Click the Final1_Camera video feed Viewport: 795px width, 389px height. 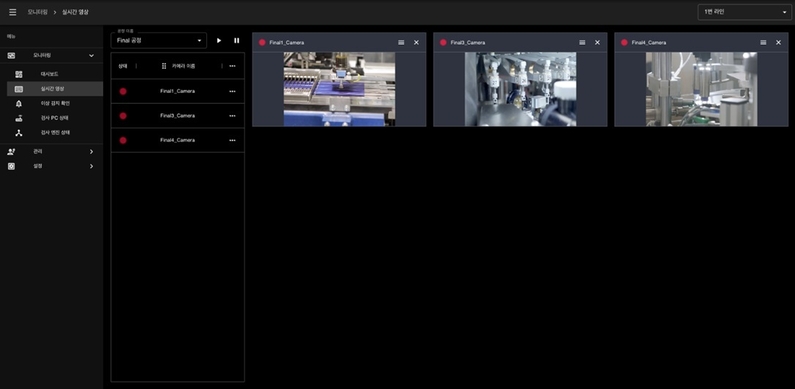tap(339, 89)
